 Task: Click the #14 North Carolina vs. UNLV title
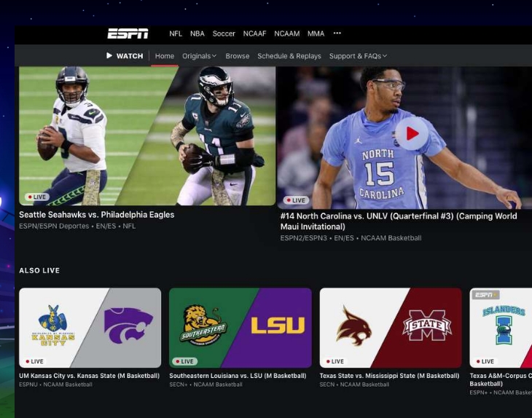[x=399, y=221]
